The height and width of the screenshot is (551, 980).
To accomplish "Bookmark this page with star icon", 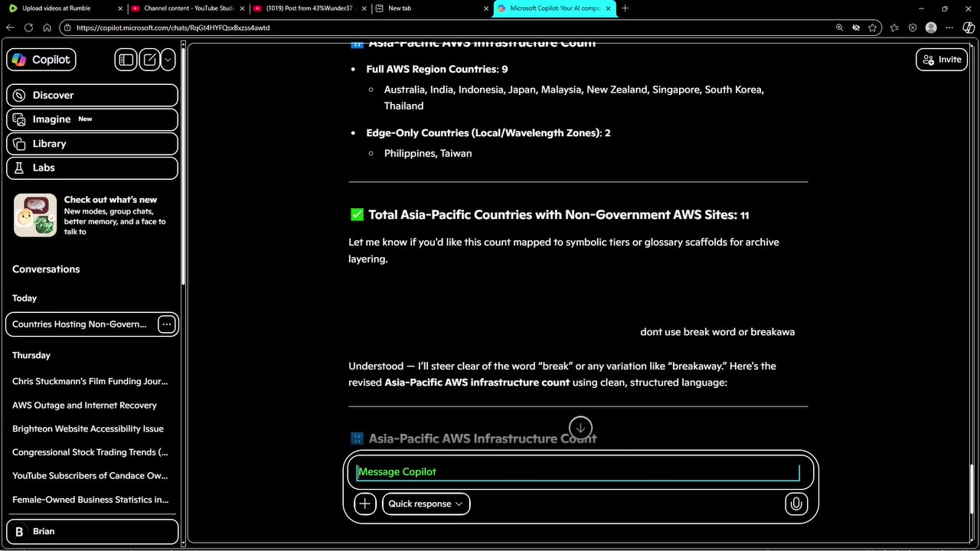I will [x=872, y=28].
